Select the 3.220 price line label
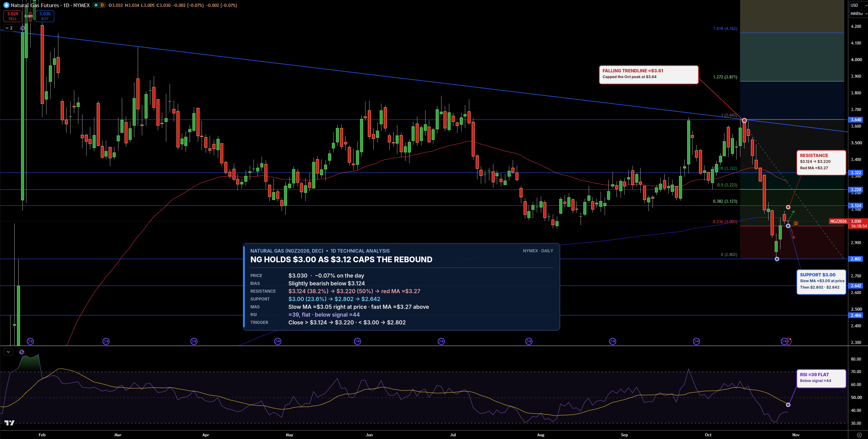 [855, 190]
